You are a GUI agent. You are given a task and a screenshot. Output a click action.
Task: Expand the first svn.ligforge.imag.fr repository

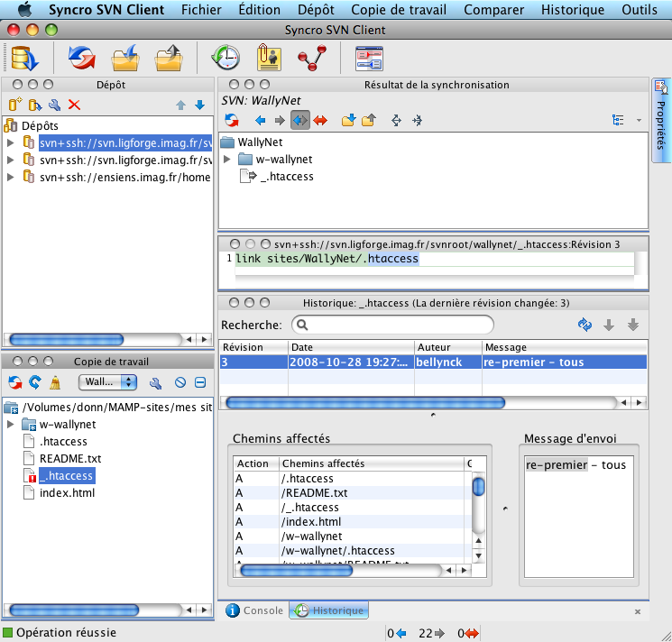tap(11, 142)
